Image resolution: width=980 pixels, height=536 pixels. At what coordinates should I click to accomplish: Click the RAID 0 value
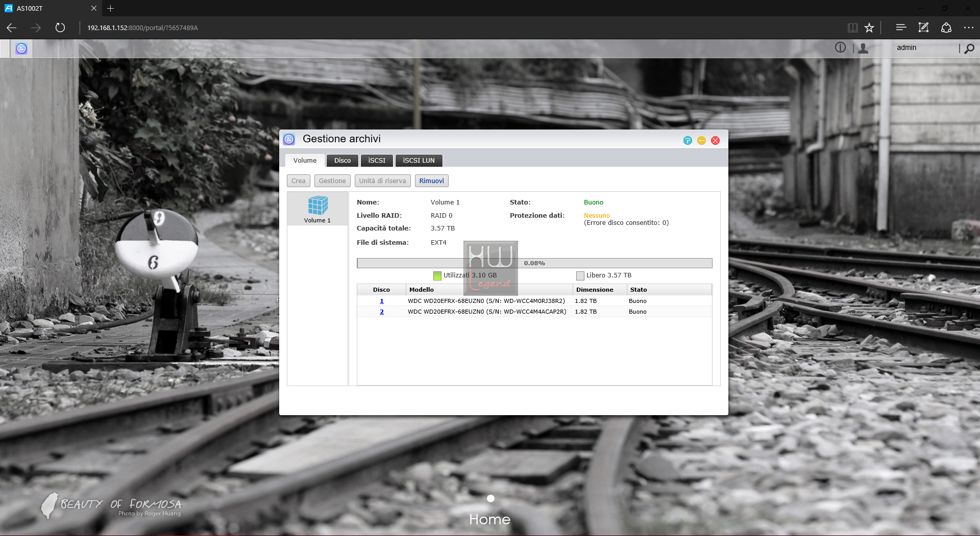tap(442, 216)
